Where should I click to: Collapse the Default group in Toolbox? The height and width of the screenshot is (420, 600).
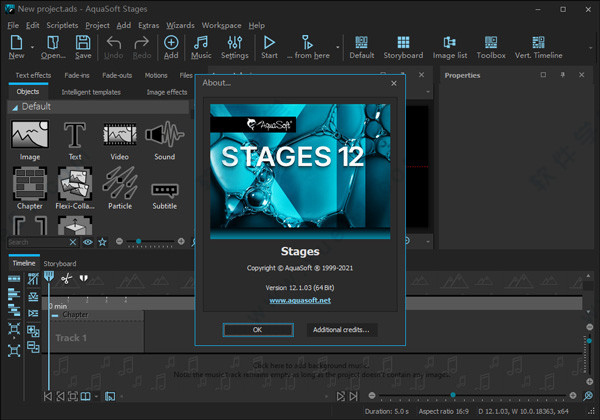tap(15, 107)
